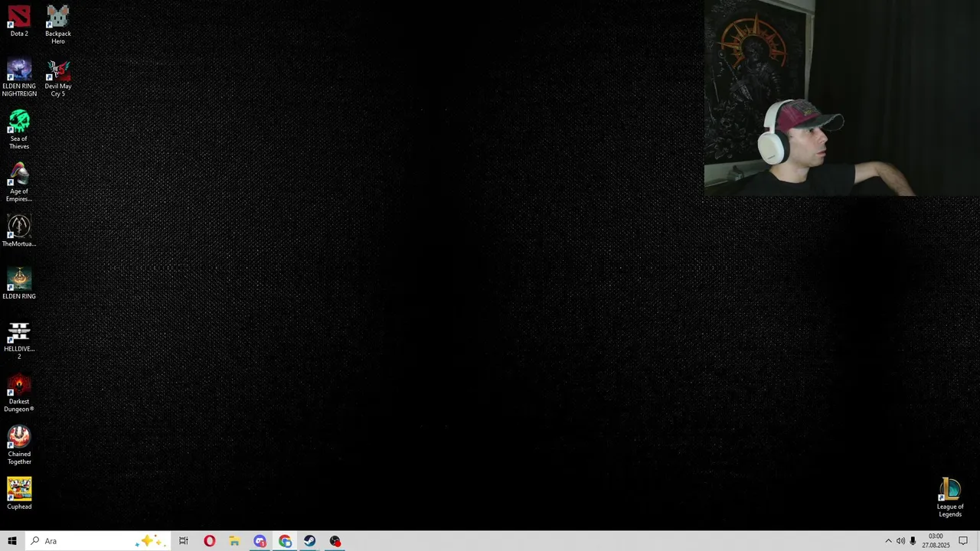The image size is (980, 551).
Task: Select the Chained Together shortcut
Action: click(19, 446)
